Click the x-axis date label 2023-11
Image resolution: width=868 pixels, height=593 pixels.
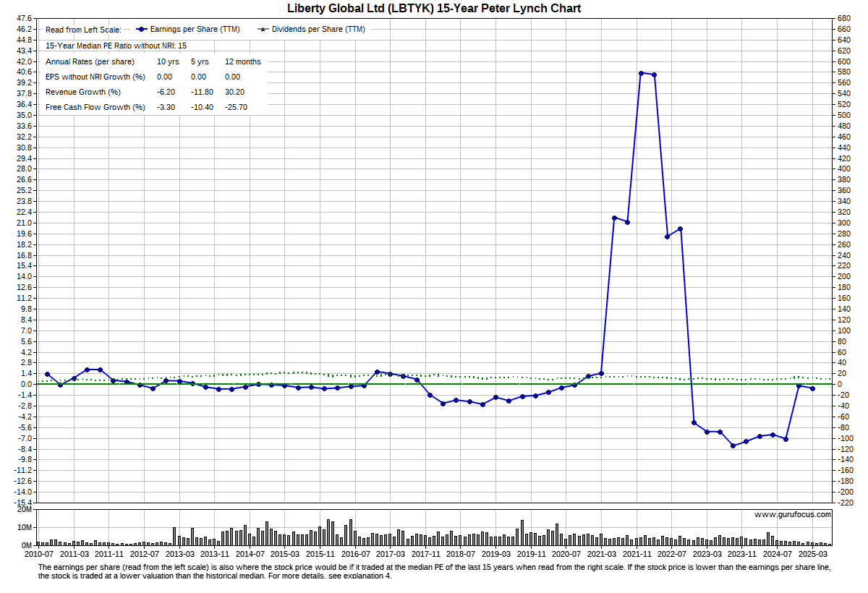742,554
